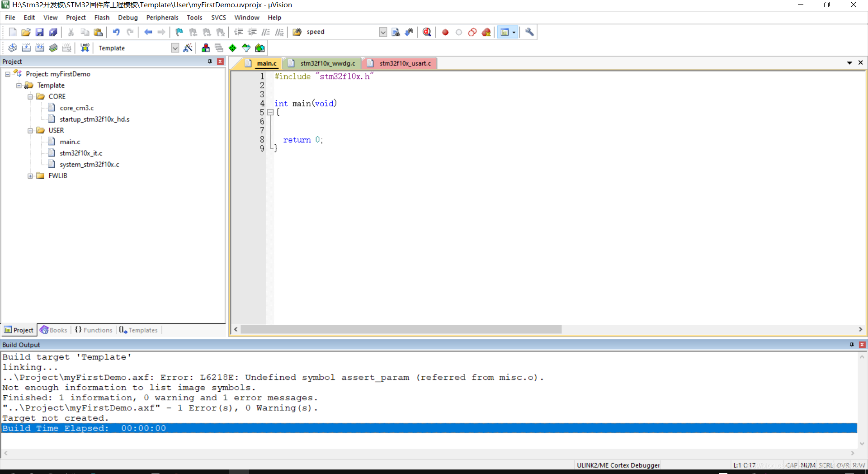Navigate backwards with the blue left arrow
The height and width of the screenshot is (474, 868).
coord(148,32)
